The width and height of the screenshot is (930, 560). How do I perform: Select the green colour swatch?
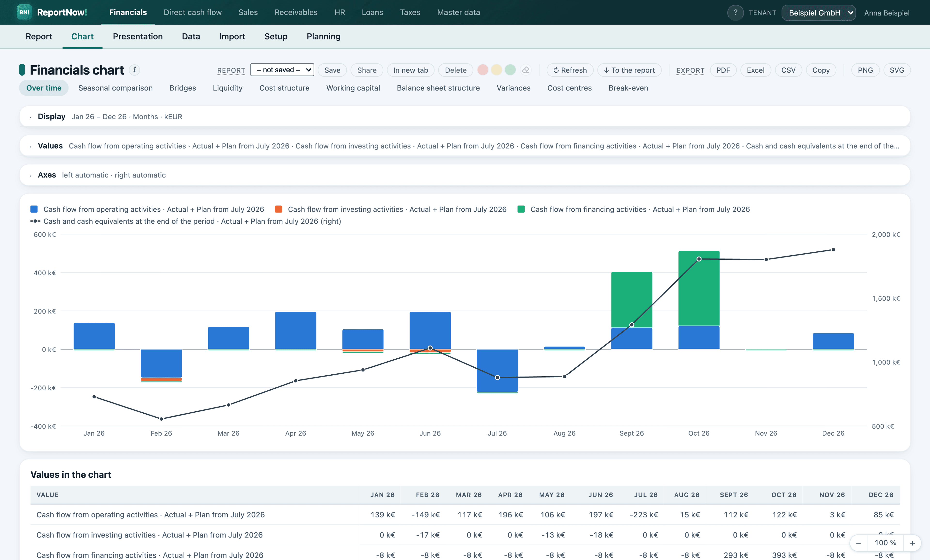click(510, 70)
